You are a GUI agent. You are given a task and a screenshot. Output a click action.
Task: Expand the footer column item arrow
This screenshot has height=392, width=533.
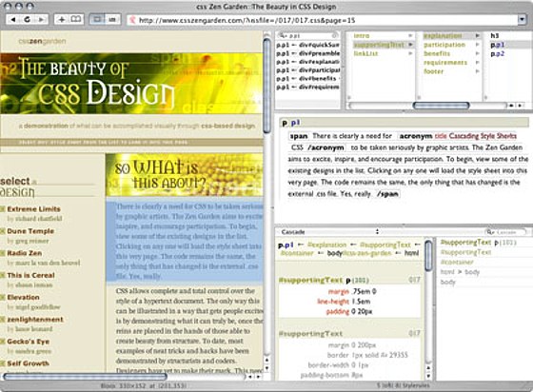pos(477,71)
